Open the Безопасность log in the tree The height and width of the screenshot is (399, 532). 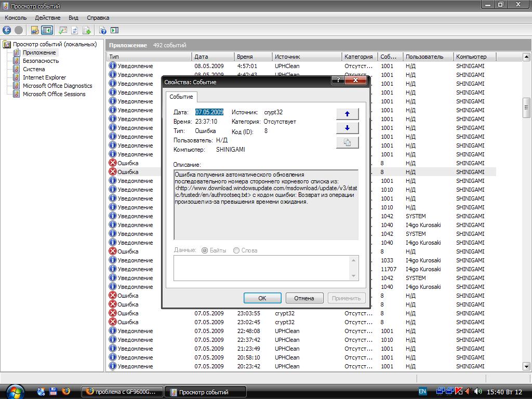(x=41, y=61)
